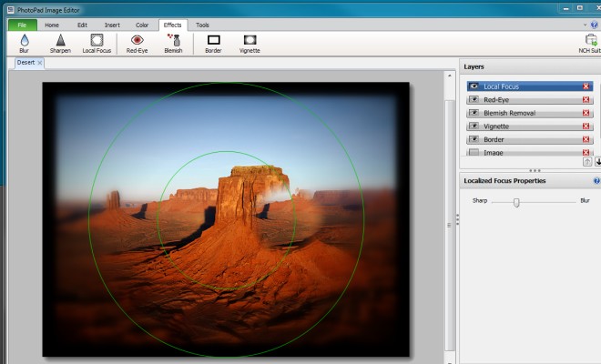Click canvas vertical scrollbar up arrow
This screenshot has width=601, height=364.
450,76
